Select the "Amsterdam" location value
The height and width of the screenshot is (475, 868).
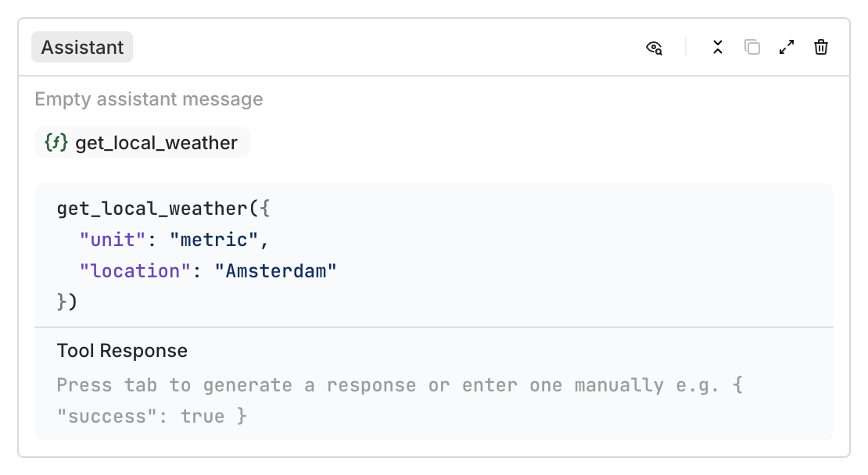coord(276,271)
